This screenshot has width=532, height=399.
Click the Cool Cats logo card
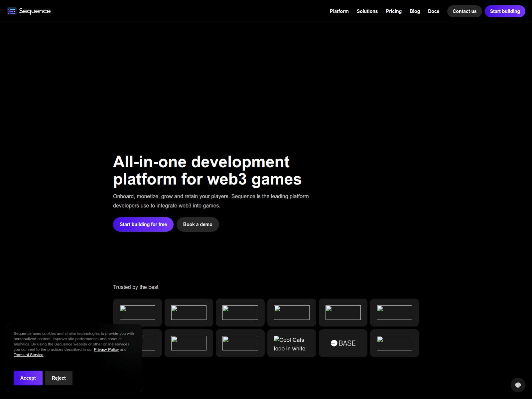[292, 343]
